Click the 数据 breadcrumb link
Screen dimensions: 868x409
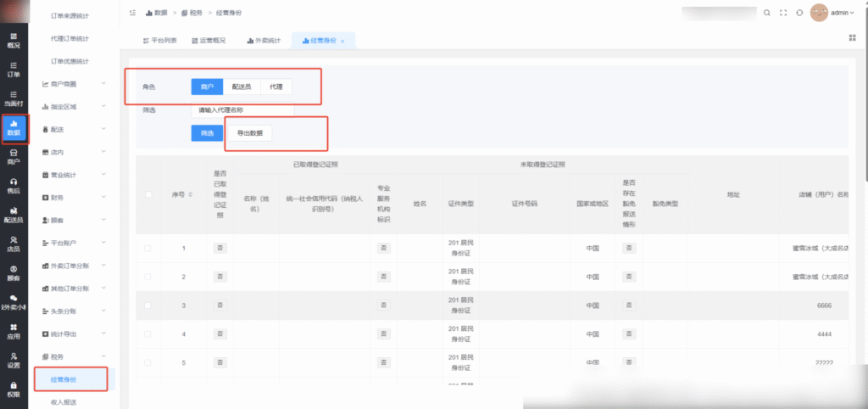coord(157,13)
